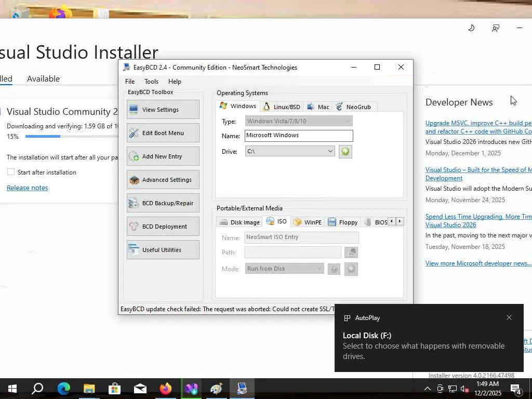Open the Windows Start menu
Image resolution: width=532 pixels, height=399 pixels.
click(12, 389)
